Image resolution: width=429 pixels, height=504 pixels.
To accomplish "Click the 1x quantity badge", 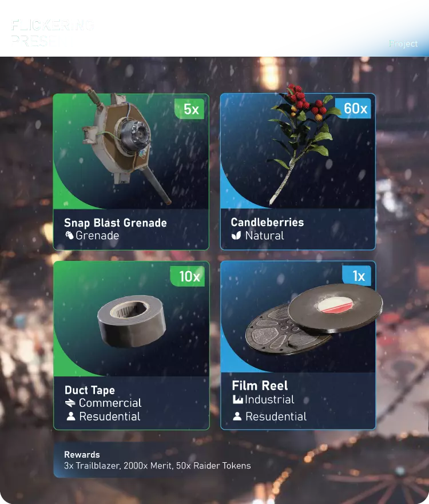I will [358, 276].
